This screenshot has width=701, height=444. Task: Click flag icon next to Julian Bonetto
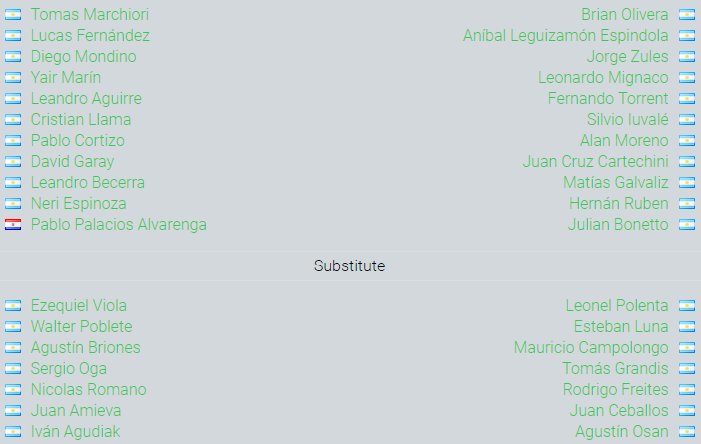coord(687,224)
